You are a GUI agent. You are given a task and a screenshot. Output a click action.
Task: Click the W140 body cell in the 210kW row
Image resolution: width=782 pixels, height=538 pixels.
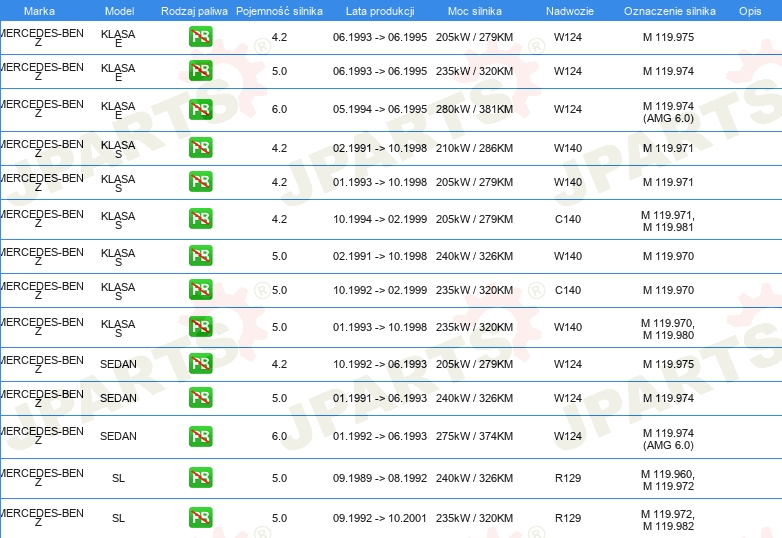(568, 148)
